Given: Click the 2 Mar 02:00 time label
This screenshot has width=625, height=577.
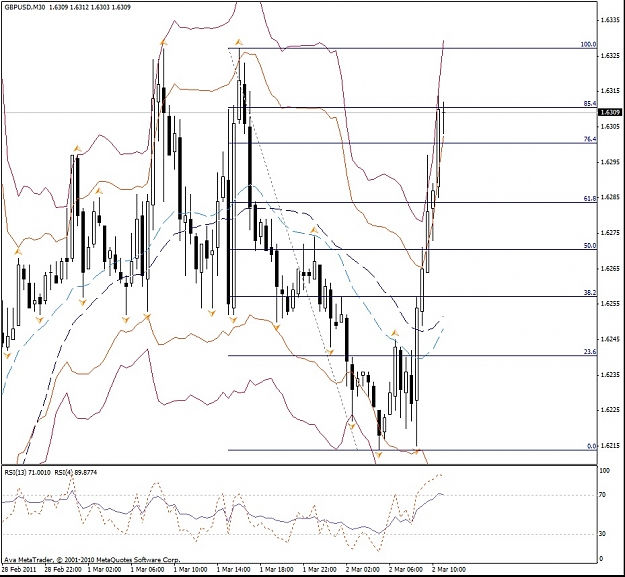Looking at the screenshot, I should coord(363,569).
